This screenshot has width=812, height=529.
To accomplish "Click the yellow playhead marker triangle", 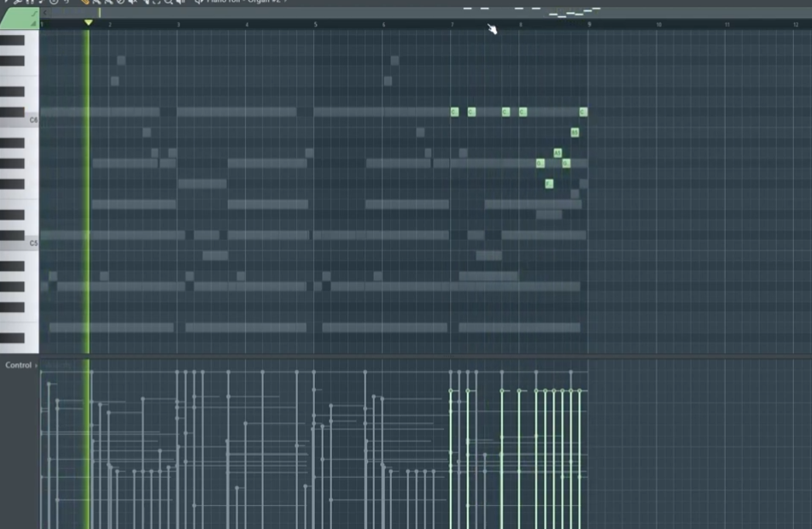I will tap(89, 22).
